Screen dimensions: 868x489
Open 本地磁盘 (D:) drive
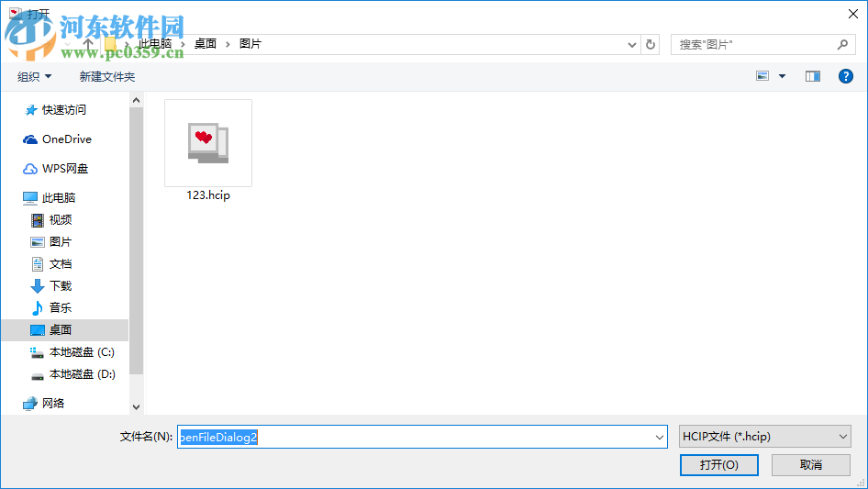83,374
